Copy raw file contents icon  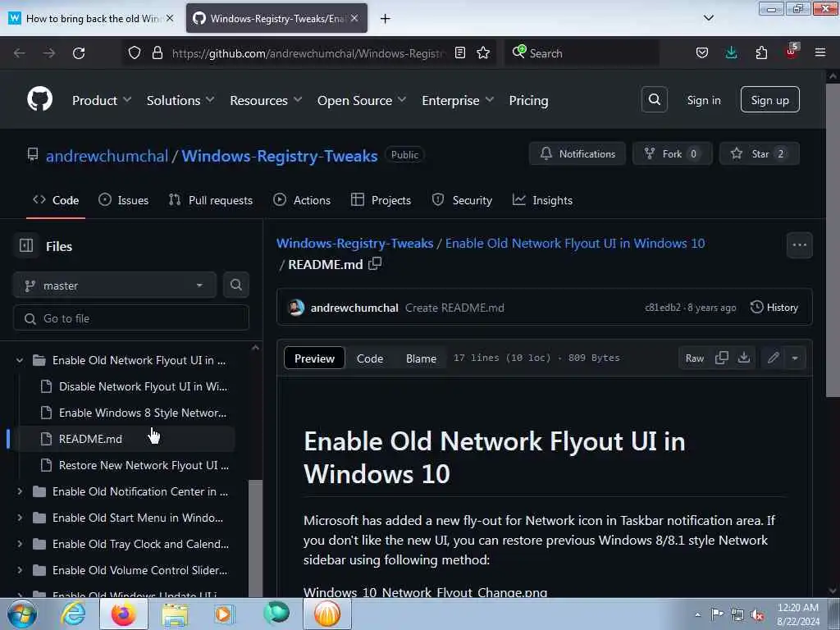coord(722,358)
